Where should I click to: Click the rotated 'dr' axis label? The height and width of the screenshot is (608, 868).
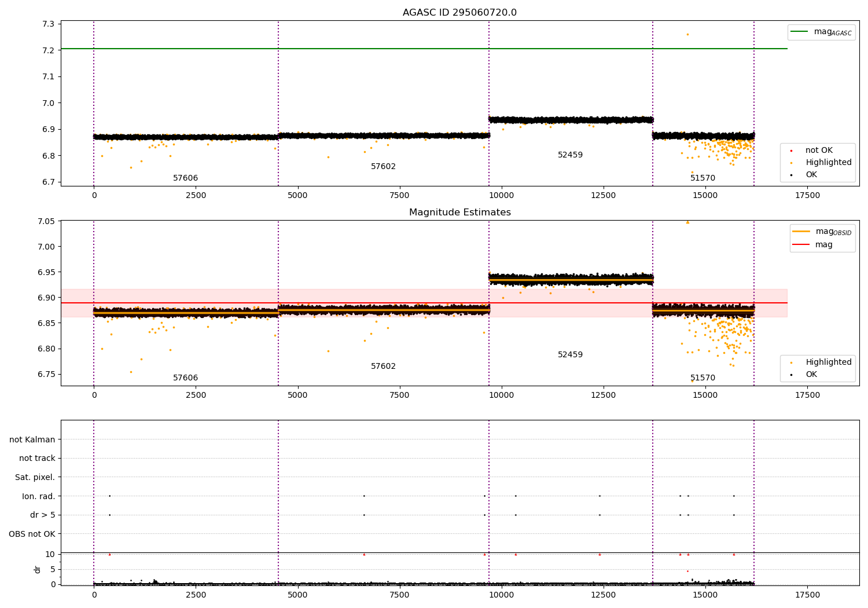point(38,569)
